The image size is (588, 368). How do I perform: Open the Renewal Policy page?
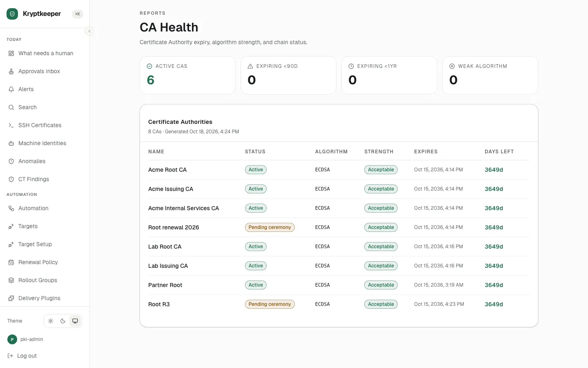point(38,263)
